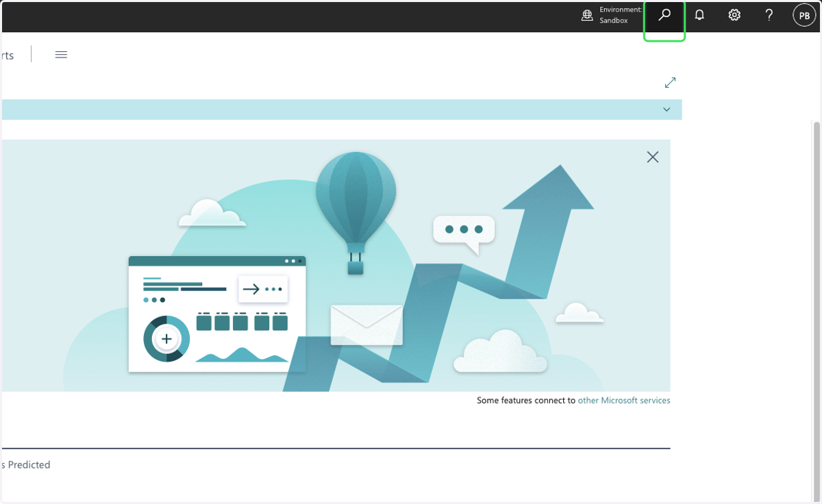This screenshot has height=504, width=822.
Task: Open the Help question mark
Action: tap(769, 15)
